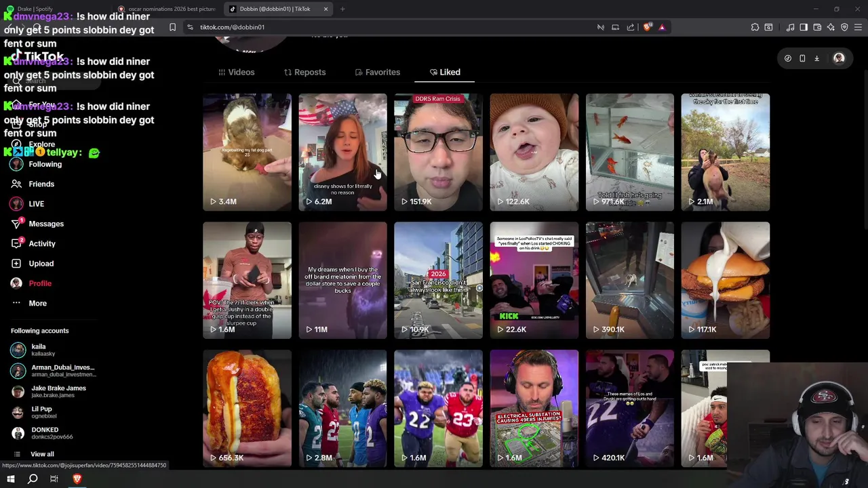The width and height of the screenshot is (868, 488).
Task: Open browser extensions puzzle icon
Action: click(x=755, y=27)
